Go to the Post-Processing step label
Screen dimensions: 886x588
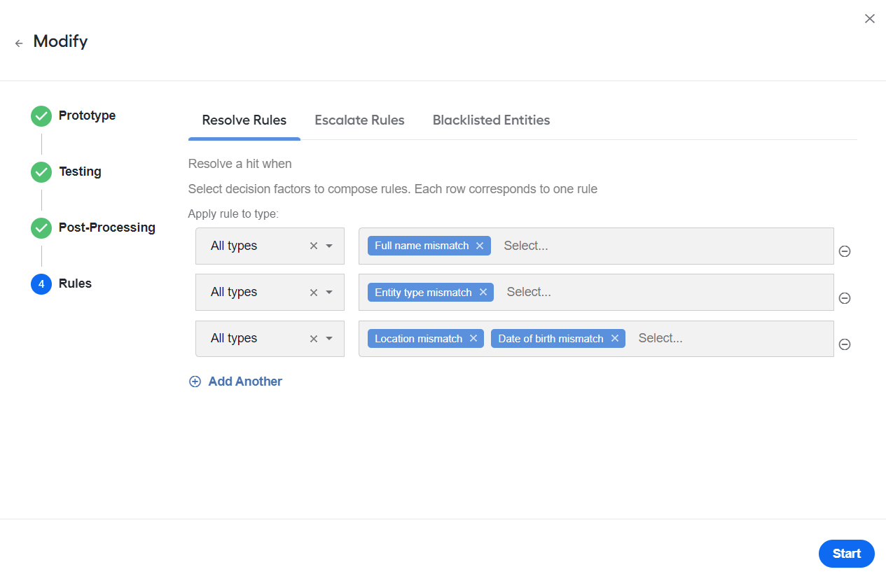(x=107, y=227)
